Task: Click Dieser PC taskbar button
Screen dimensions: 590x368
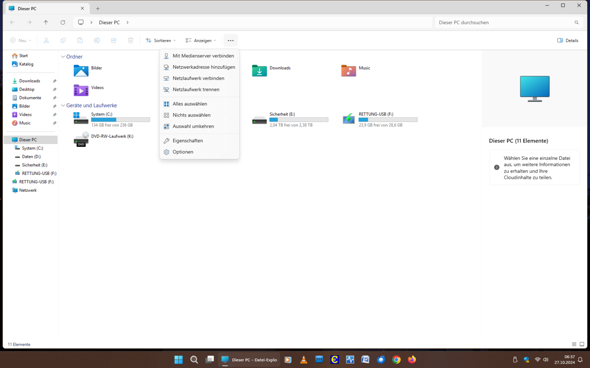Action: [x=249, y=360]
